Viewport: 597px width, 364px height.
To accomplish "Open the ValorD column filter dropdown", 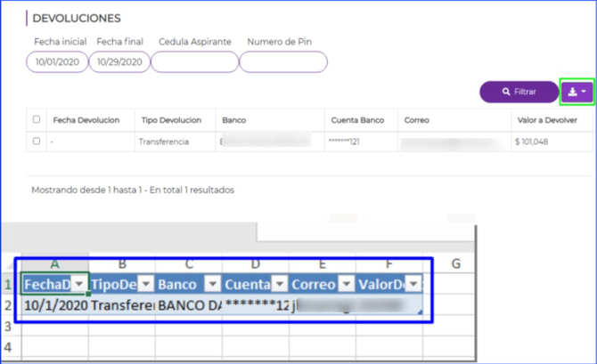I will click(x=413, y=284).
